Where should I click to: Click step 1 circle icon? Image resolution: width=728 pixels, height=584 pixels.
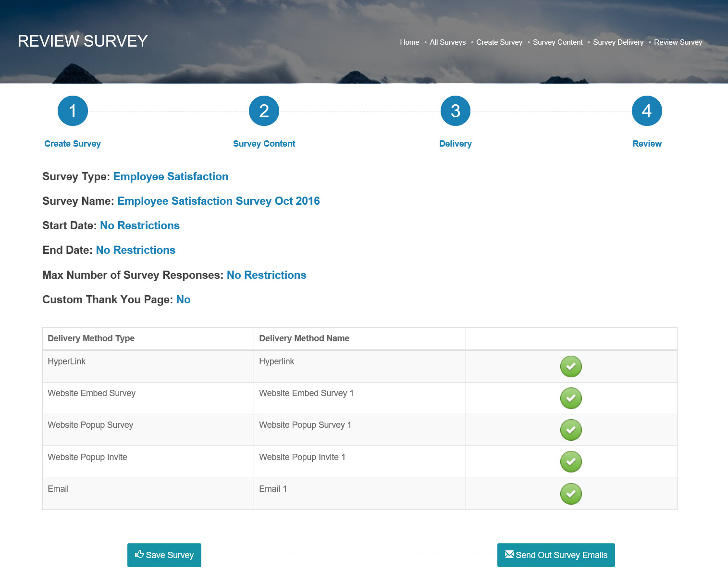pyautogui.click(x=73, y=111)
